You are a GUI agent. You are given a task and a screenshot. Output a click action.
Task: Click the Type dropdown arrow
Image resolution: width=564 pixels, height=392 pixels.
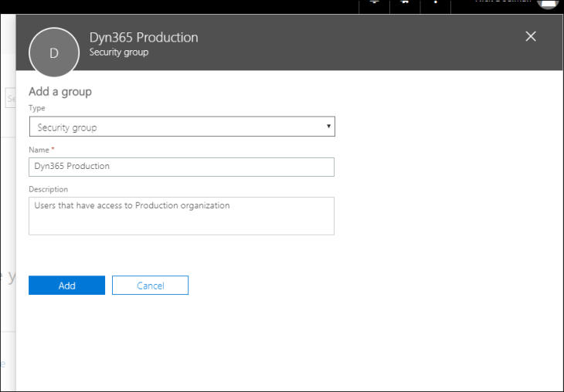point(328,127)
